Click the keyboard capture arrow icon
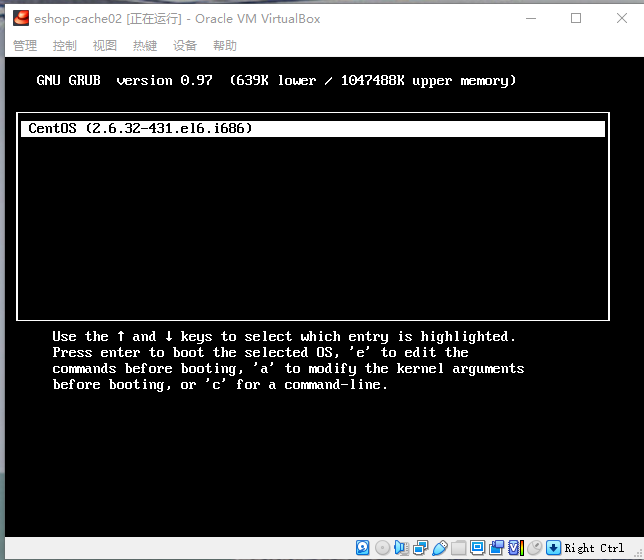 553,548
